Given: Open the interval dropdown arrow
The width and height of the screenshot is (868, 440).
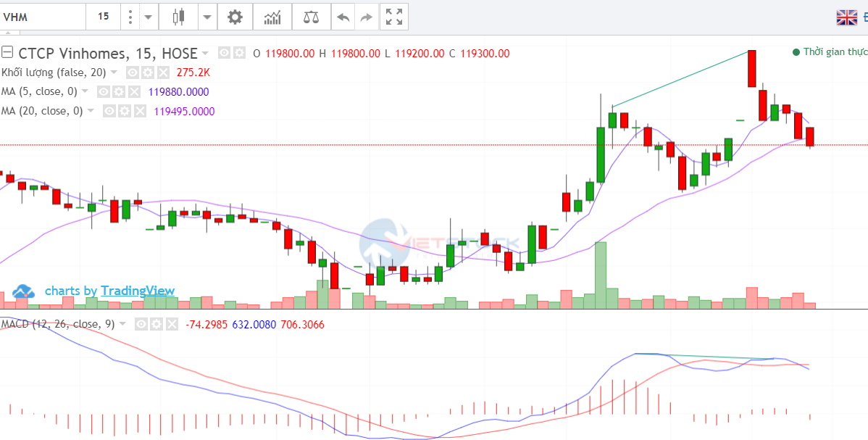Looking at the screenshot, I should pyautogui.click(x=148, y=17).
